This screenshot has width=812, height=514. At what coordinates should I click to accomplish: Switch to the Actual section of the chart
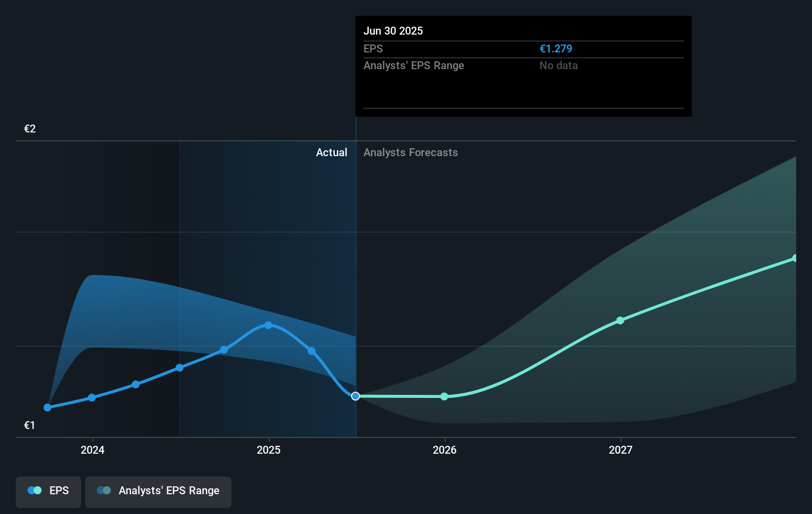pos(331,152)
